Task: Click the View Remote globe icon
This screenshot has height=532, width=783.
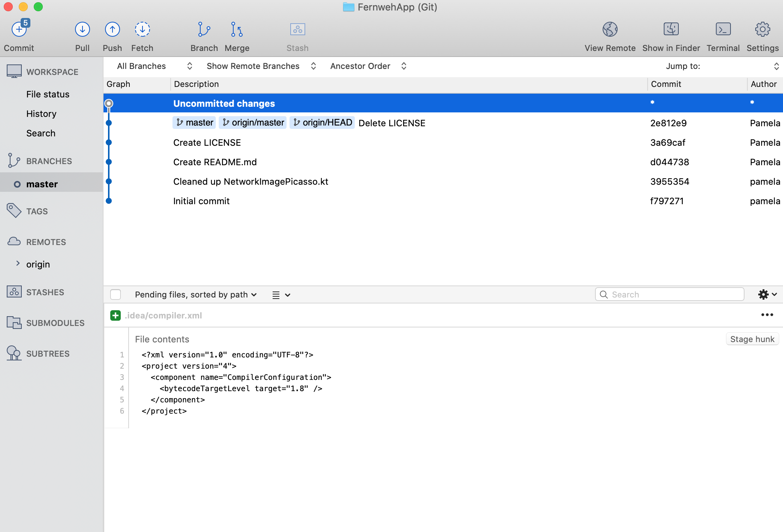Action: pyautogui.click(x=610, y=29)
